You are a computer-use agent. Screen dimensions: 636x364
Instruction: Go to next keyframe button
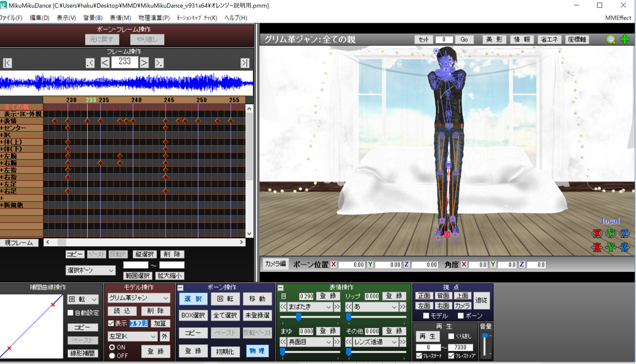coord(159,63)
